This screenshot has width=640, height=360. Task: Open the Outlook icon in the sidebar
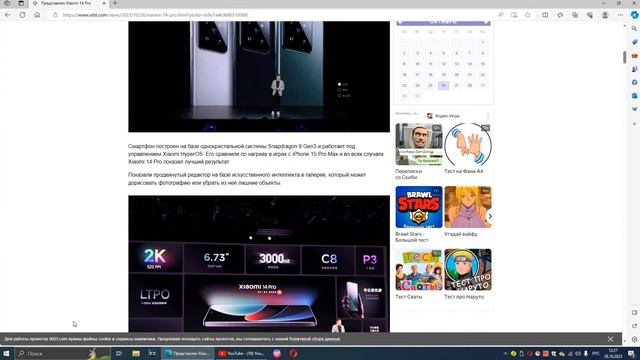(634, 96)
